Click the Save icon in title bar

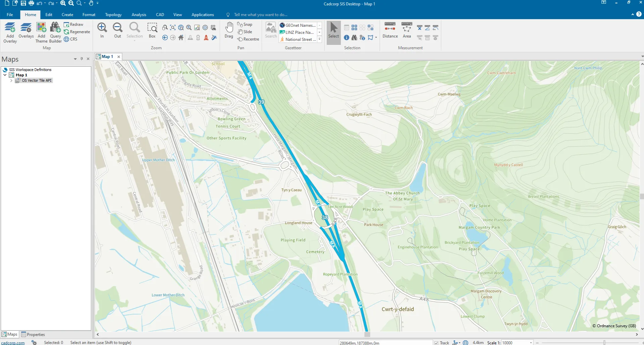point(23,3)
